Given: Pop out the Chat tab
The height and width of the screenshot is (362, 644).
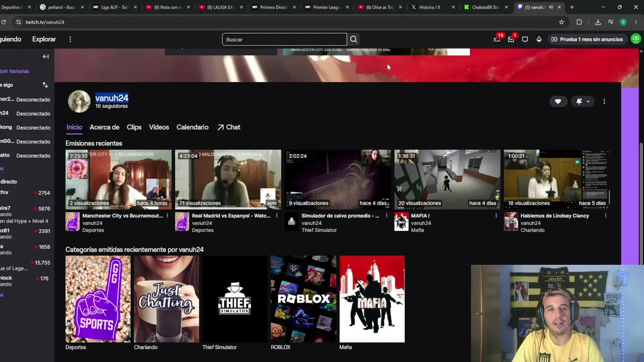Looking at the screenshot, I should [229, 127].
